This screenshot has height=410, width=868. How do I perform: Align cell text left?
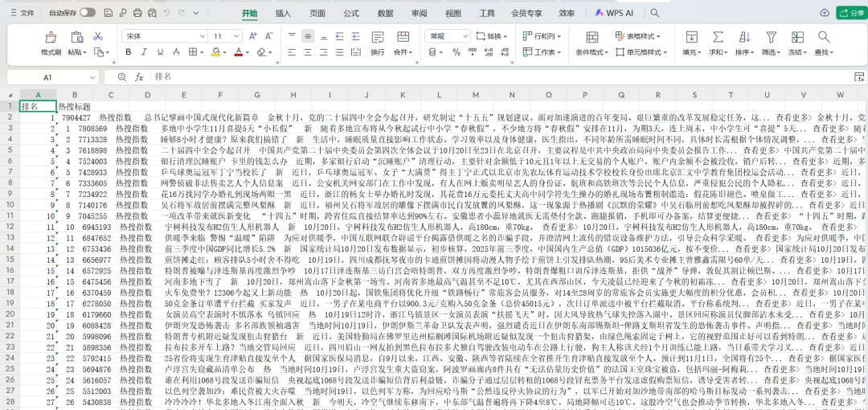click(293, 52)
